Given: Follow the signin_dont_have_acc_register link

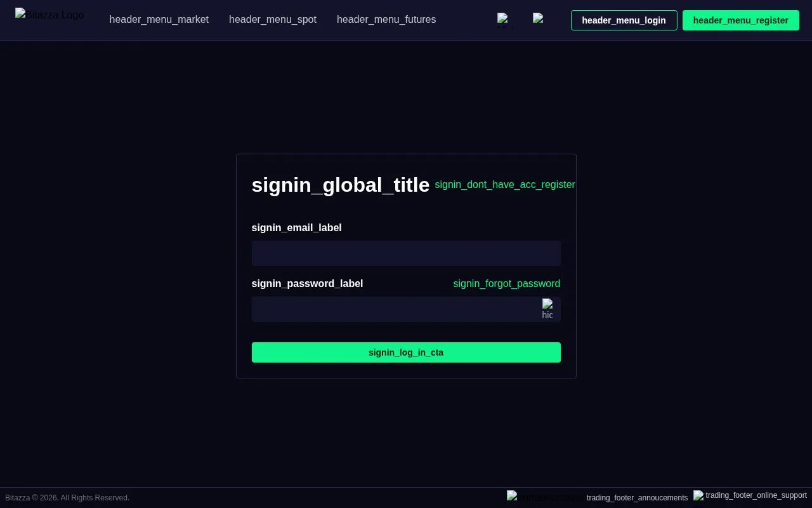Looking at the screenshot, I should click(x=505, y=185).
